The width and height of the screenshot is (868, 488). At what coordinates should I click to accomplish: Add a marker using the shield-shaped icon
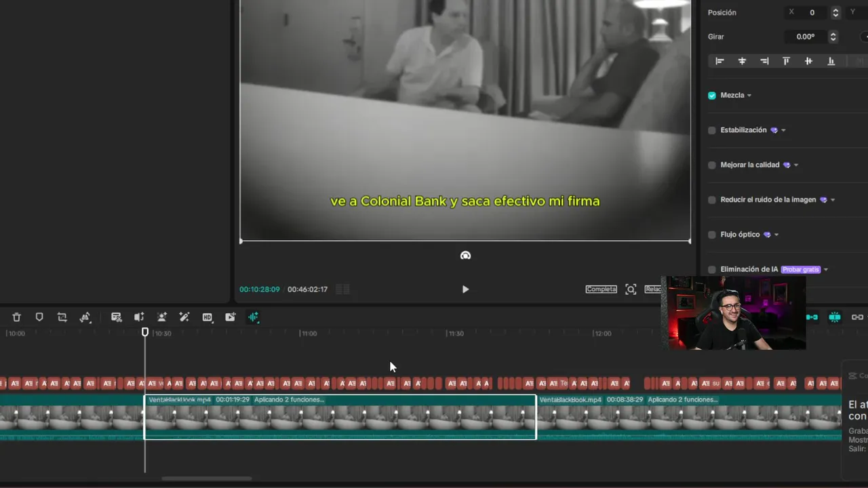point(39,317)
